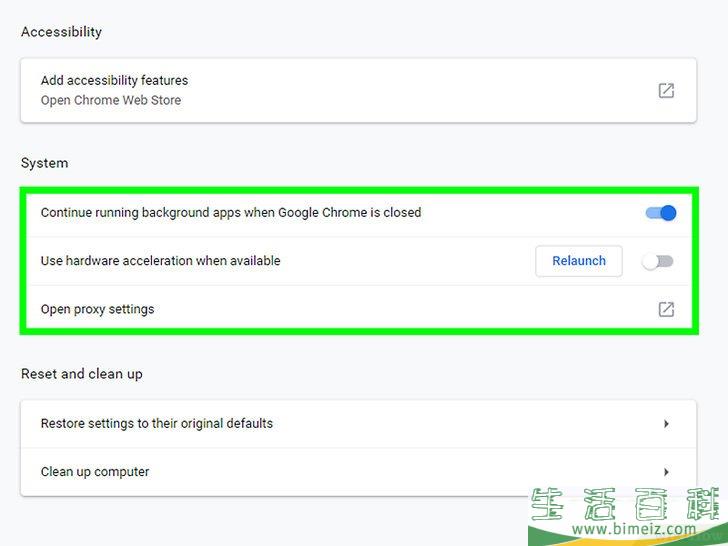728x546 pixels.
Task: Toggle off continue running background apps
Action: (x=660, y=213)
